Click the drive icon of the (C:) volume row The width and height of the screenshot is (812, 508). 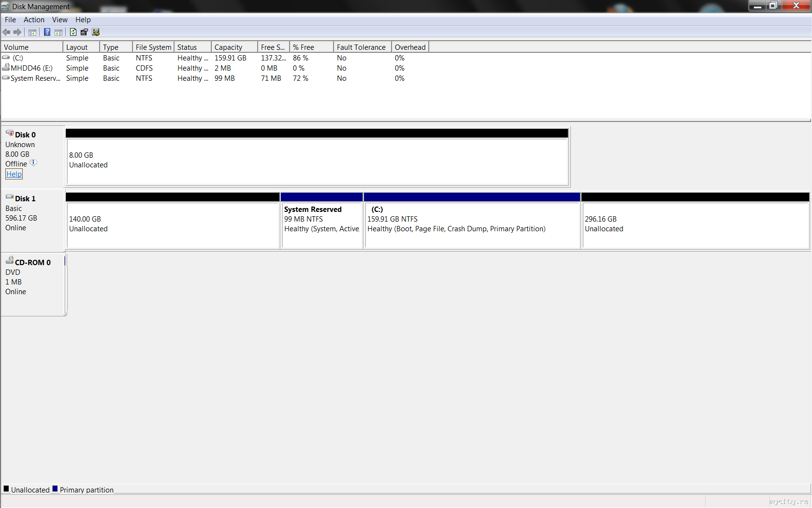pyautogui.click(x=6, y=58)
